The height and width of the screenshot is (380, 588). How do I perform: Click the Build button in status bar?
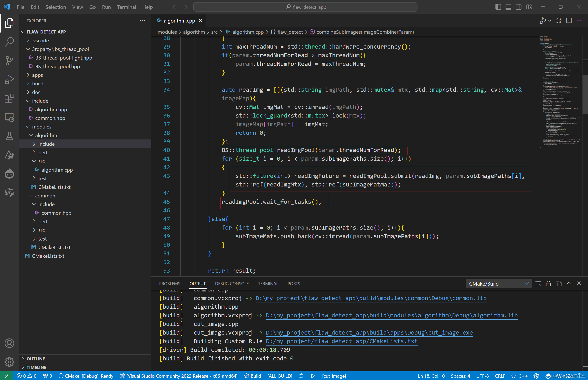point(253,376)
